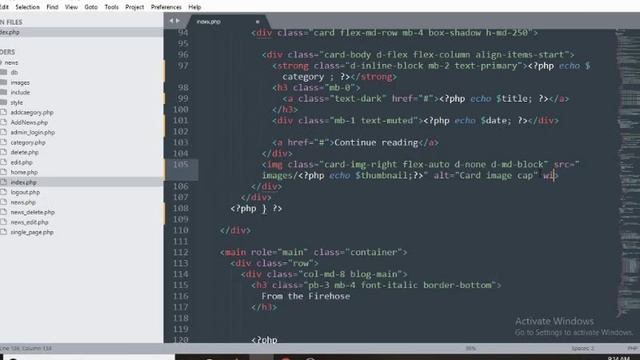Expand the images folder icon
This screenshot has height=360, width=640.
click(x=4, y=82)
